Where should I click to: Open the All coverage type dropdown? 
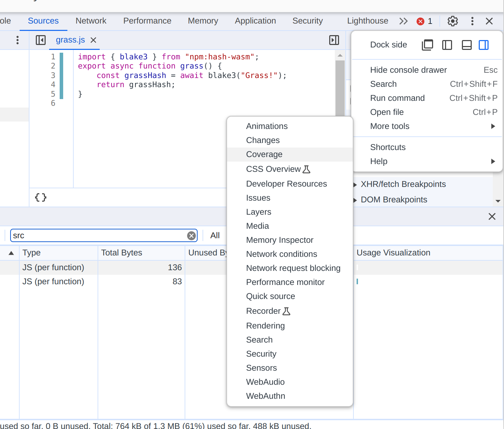(x=215, y=236)
